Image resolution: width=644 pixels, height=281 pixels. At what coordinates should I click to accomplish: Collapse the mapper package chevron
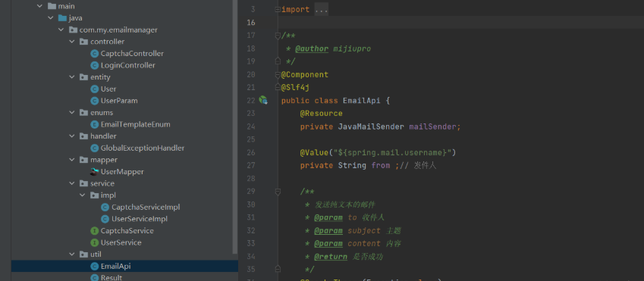(72, 160)
